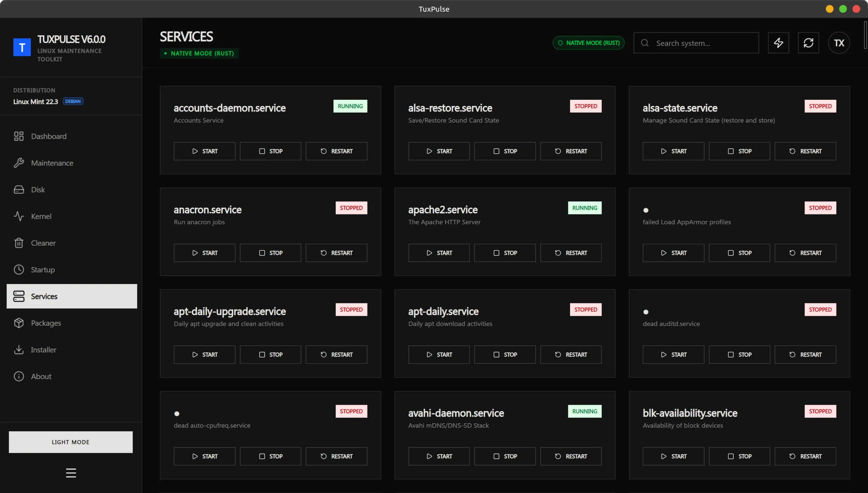Open the Cleaner section

pyautogui.click(x=43, y=243)
